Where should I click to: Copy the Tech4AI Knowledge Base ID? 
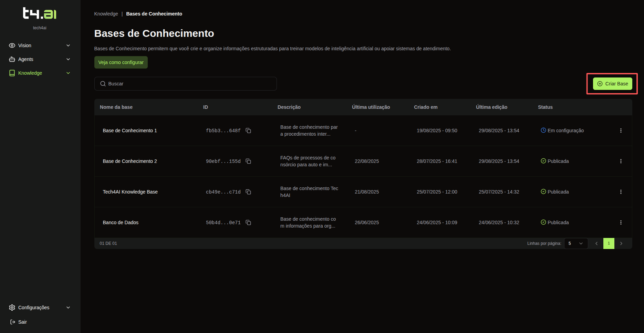(248, 192)
